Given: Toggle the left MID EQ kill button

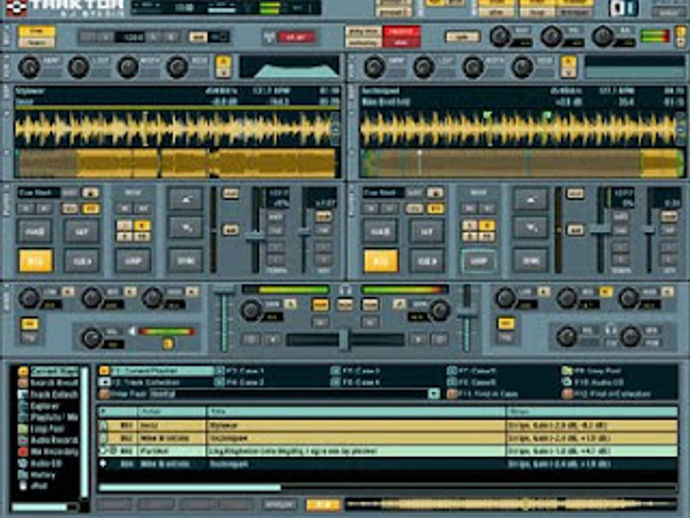Looking at the screenshot, I should 130,292.
